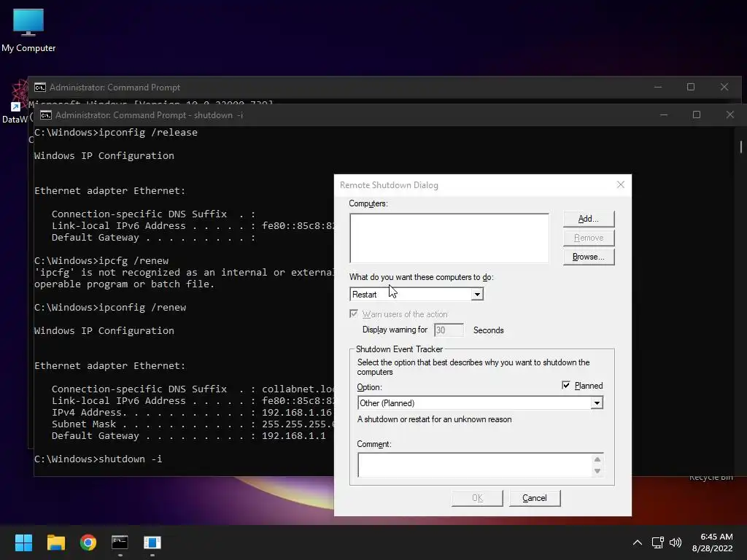Viewport: 747px width, 560px height.
Task: Close the shutdown -i Command Prompt window
Action: coord(729,114)
